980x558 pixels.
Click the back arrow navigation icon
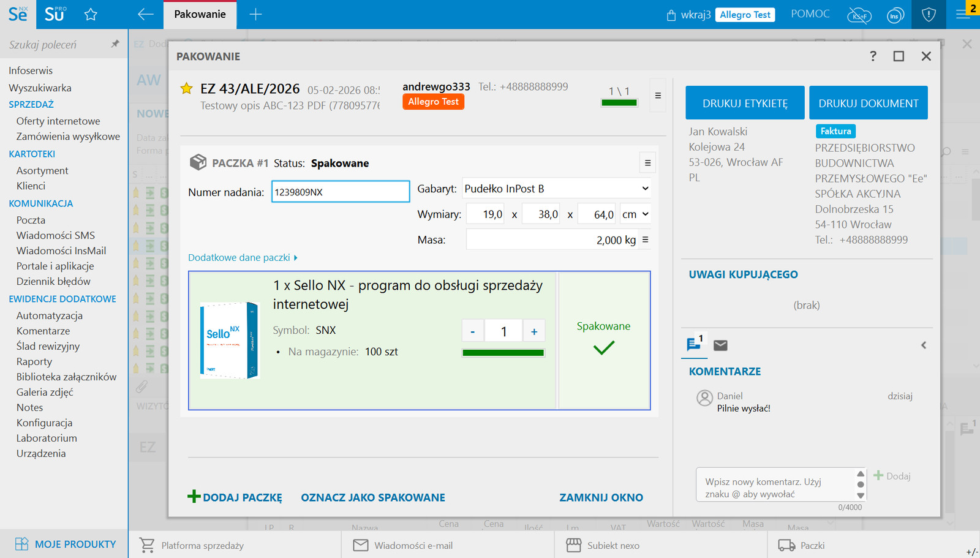click(145, 15)
